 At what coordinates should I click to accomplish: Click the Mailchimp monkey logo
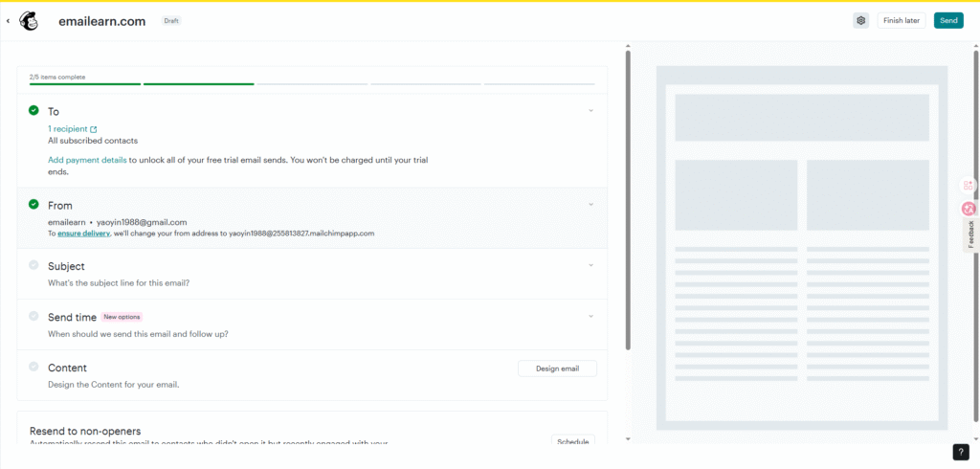pos(28,21)
